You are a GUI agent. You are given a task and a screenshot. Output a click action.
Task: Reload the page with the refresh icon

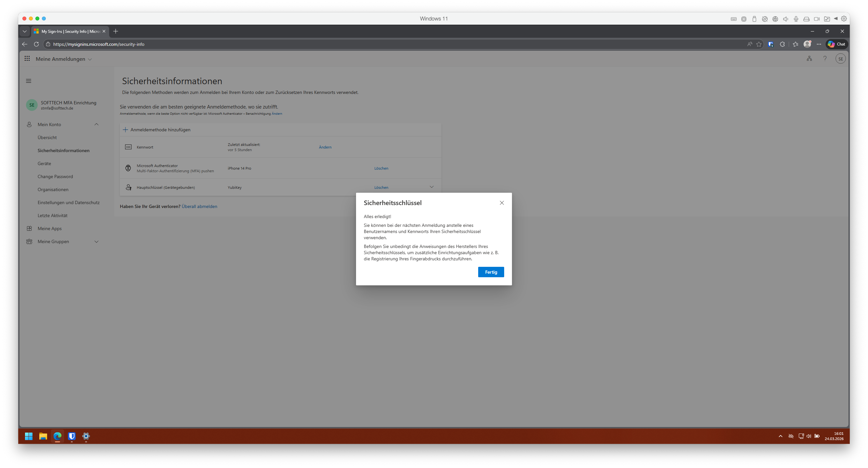click(36, 44)
